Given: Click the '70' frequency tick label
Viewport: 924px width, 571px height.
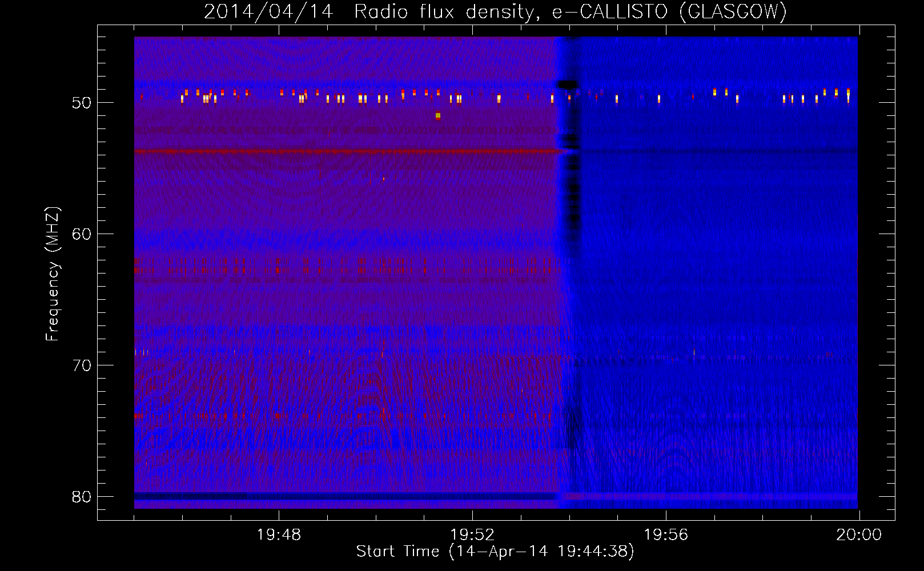Looking at the screenshot, I should (x=82, y=365).
